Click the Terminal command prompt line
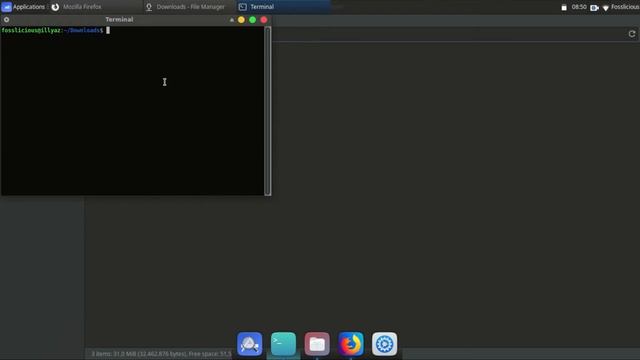Screen dimensions: 640x360 pos(56,30)
